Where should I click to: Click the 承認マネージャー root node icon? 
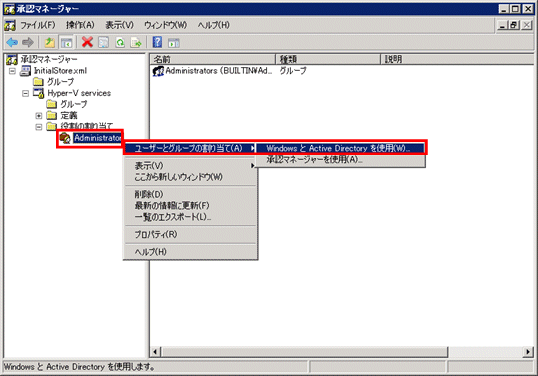pos(12,60)
